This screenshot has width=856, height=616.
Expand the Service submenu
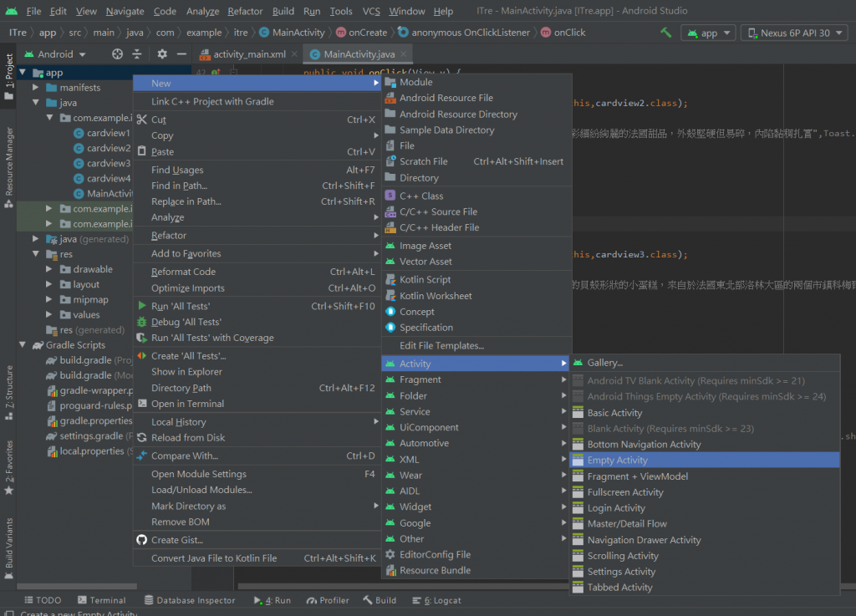tap(476, 411)
